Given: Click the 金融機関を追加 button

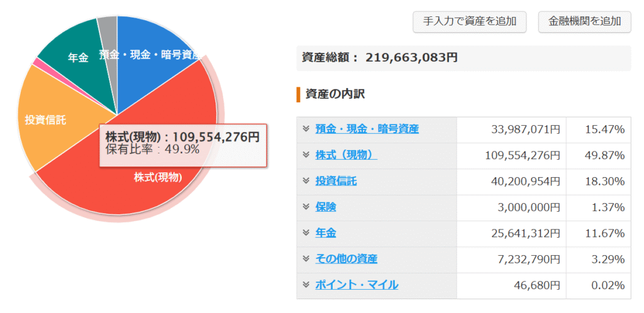Looking at the screenshot, I should tap(584, 21).
